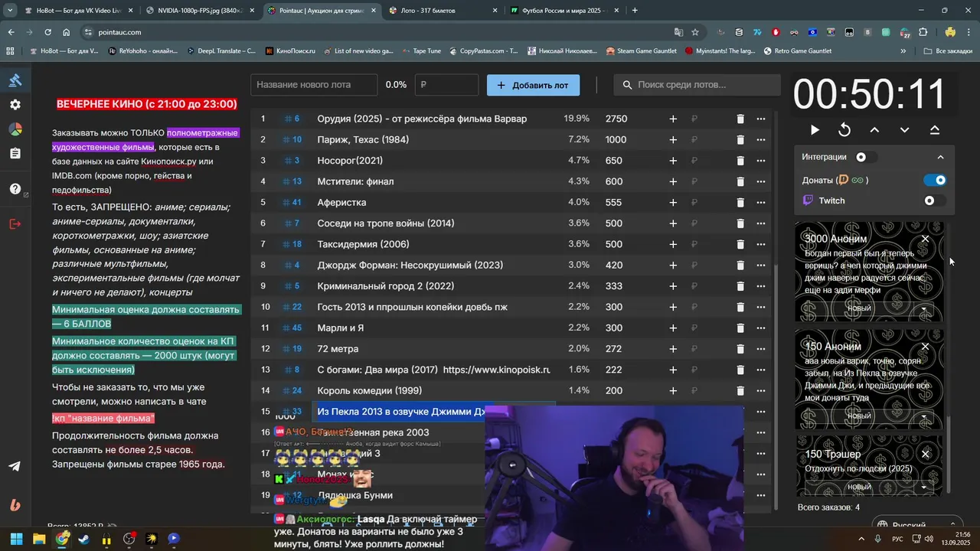Expand hidden bookmarks chevron
The width and height of the screenshot is (980, 551).
[903, 51]
